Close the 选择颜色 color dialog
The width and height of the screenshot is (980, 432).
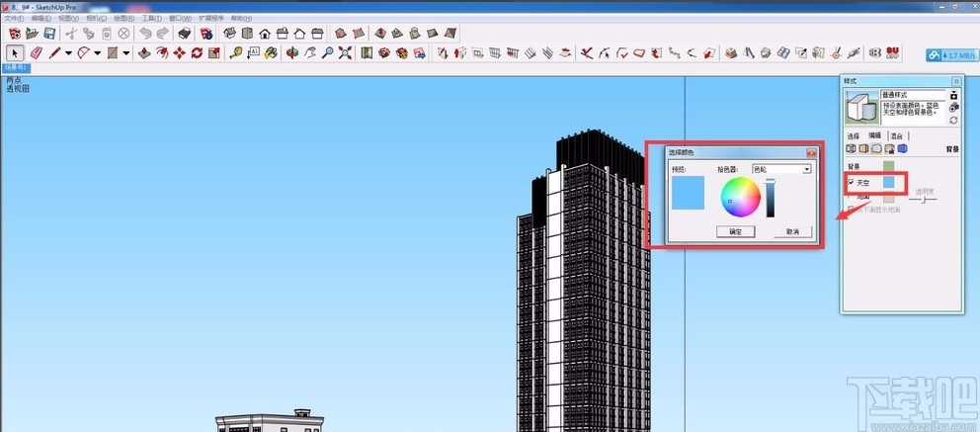(811, 152)
